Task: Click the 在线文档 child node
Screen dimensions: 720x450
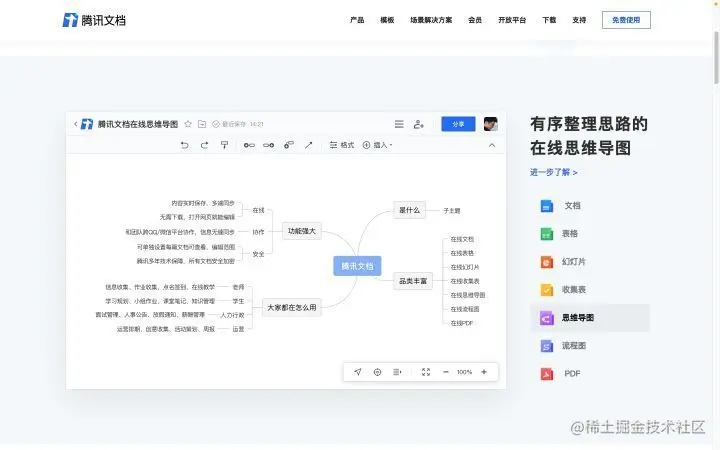Action: pos(462,239)
